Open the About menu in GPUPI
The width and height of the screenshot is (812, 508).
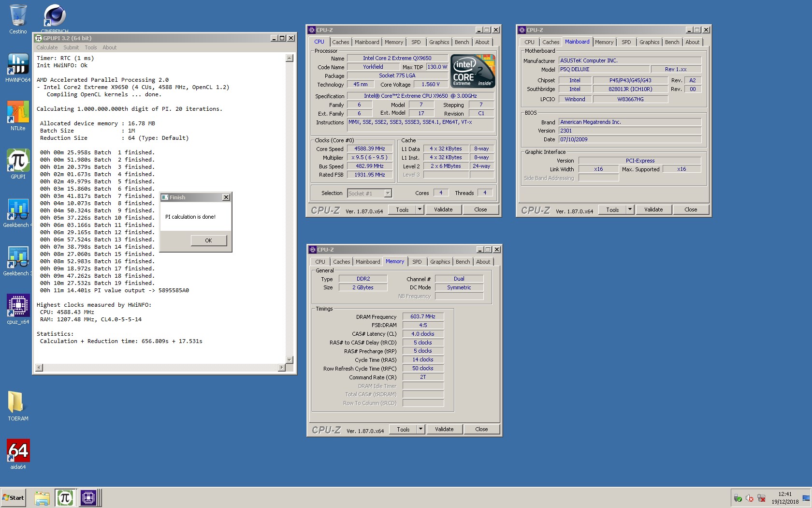pos(110,47)
